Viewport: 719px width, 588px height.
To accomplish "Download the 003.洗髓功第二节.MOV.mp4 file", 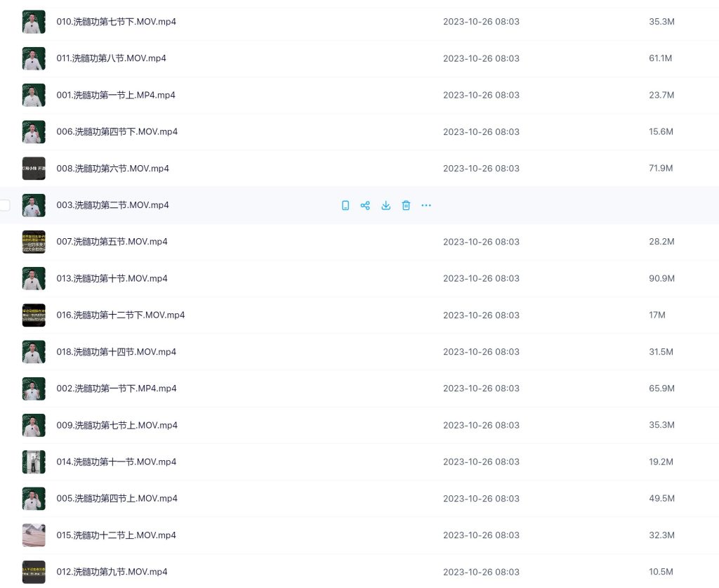I will 385,205.
